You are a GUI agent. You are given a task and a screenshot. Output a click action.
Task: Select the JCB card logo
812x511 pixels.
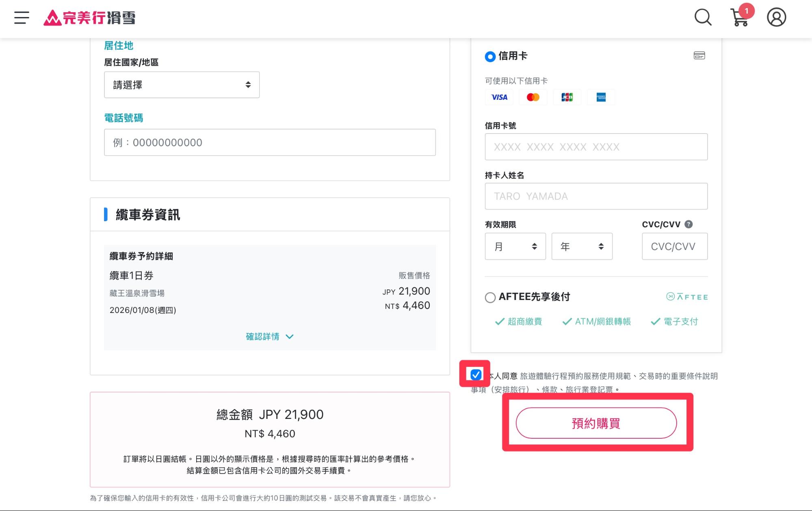click(567, 97)
